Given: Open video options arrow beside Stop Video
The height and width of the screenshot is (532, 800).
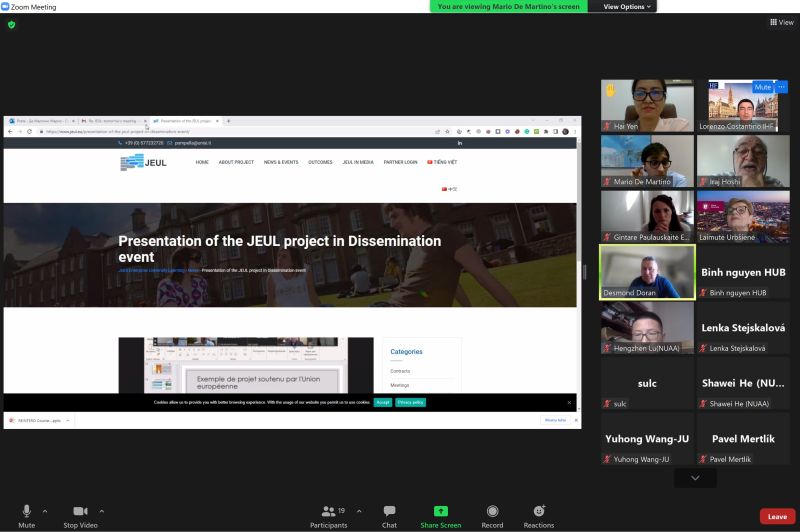Looking at the screenshot, I should coord(101,510).
